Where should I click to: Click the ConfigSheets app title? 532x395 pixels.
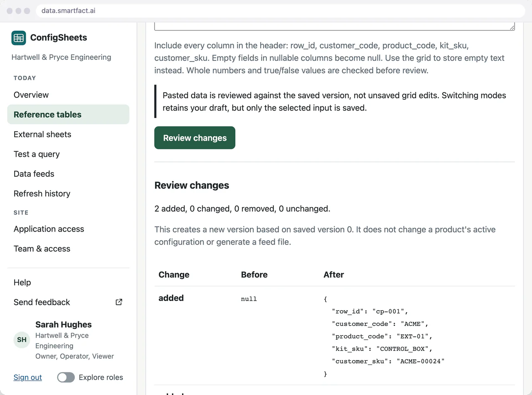click(59, 38)
